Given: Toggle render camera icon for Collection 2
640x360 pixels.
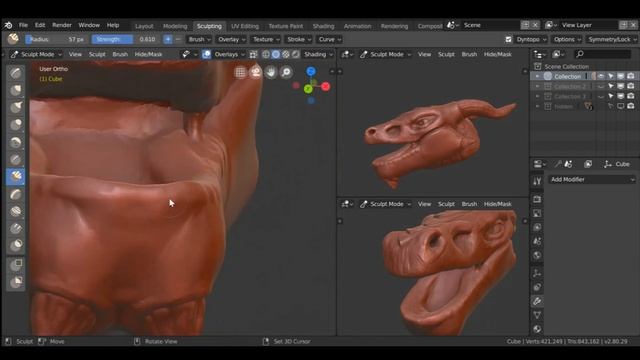Looking at the screenshot, I should click(x=631, y=86).
